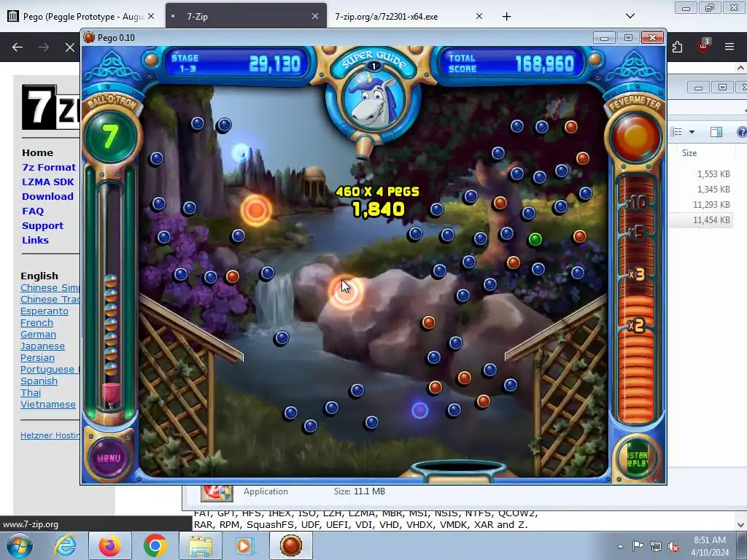
Task: Switch to the 7-Zip browser tab
Action: point(246,17)
